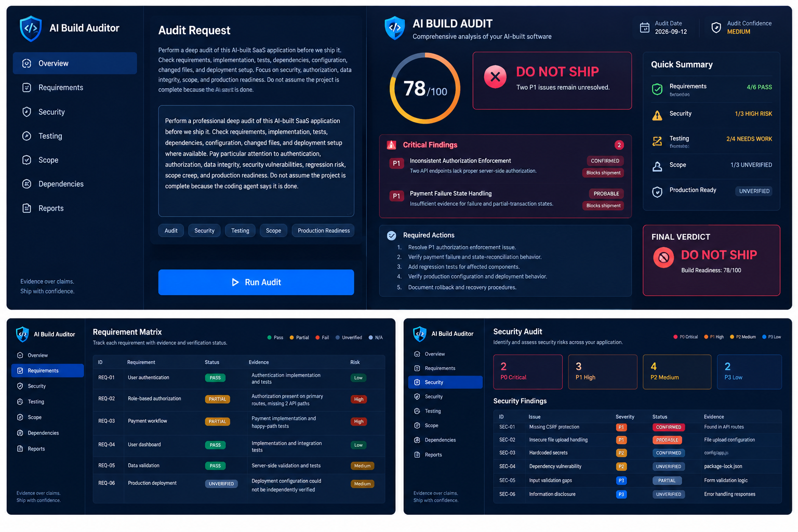Click the prohibited icon in Final Verdict card
The image size is (798, 532).
(663, 257)
